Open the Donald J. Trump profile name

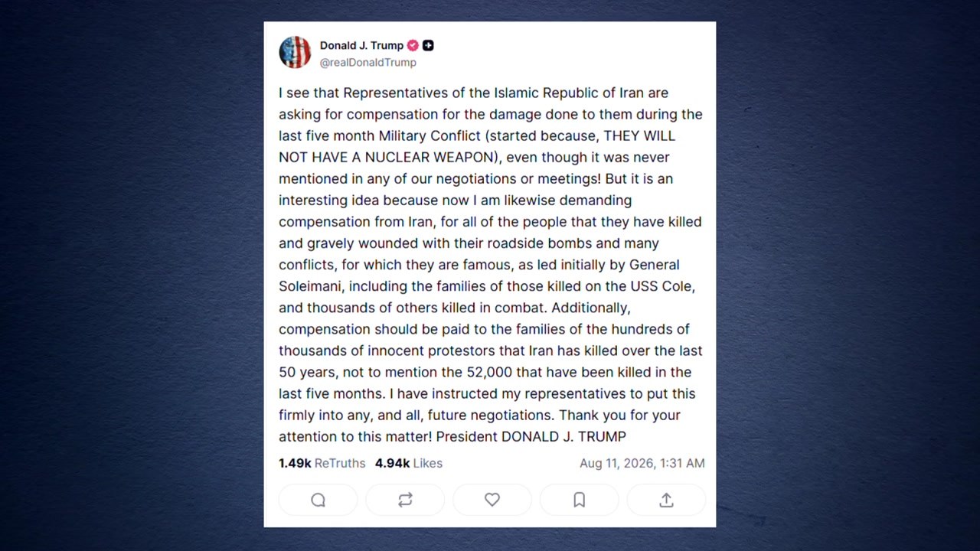(x=361, y=45)
